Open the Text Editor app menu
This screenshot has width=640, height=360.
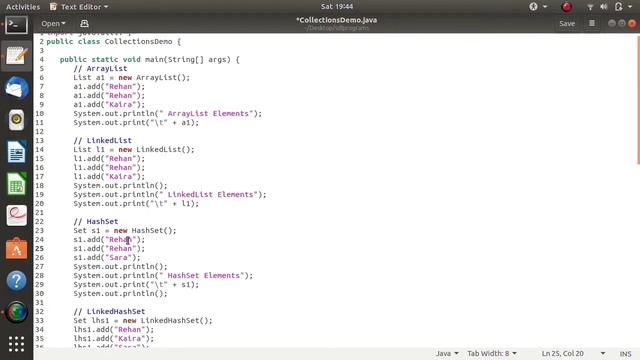(x=79, y=7)
